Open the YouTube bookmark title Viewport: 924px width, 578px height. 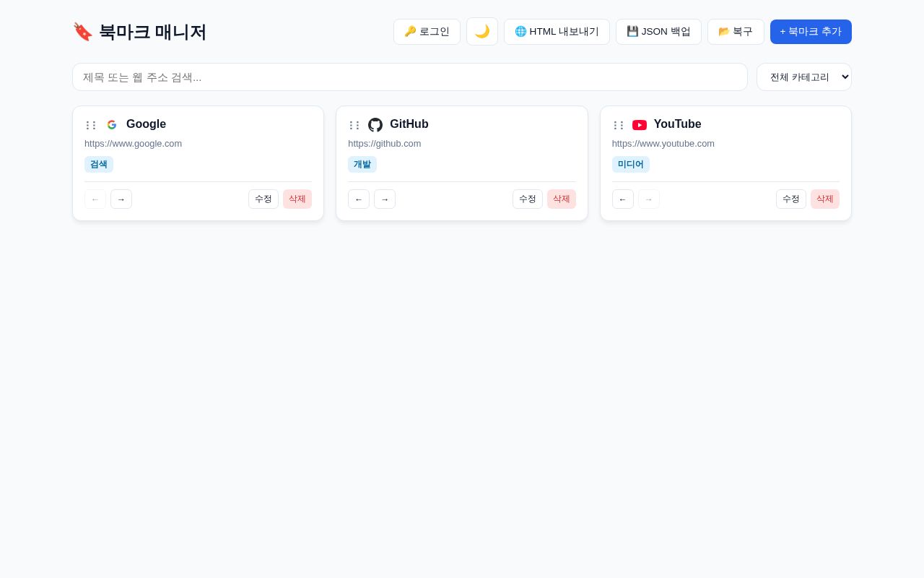tap(678, 124)
